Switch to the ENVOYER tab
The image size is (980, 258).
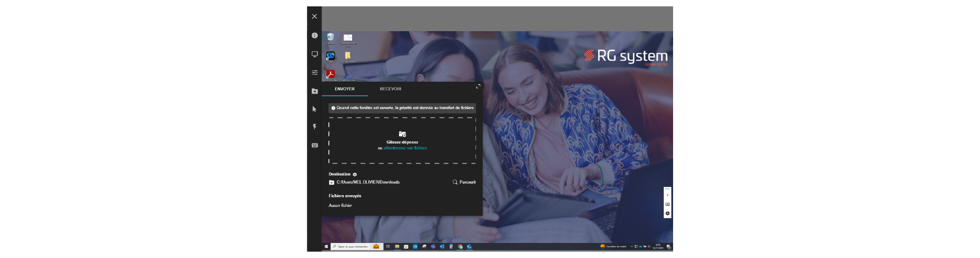click(x=345, y=89)
